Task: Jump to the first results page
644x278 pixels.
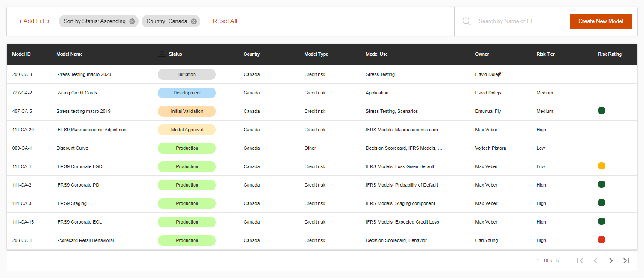Action: tap(580, 260)
